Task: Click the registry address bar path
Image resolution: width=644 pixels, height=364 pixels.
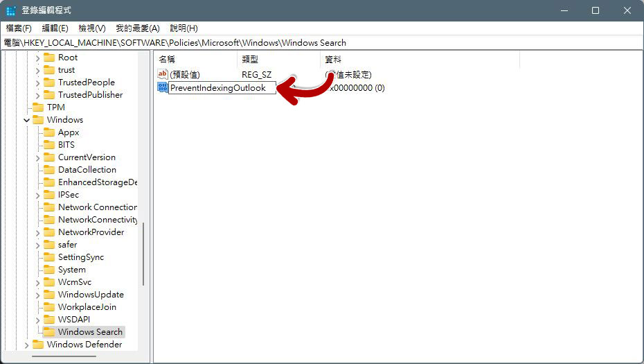Action: (175, 43)
